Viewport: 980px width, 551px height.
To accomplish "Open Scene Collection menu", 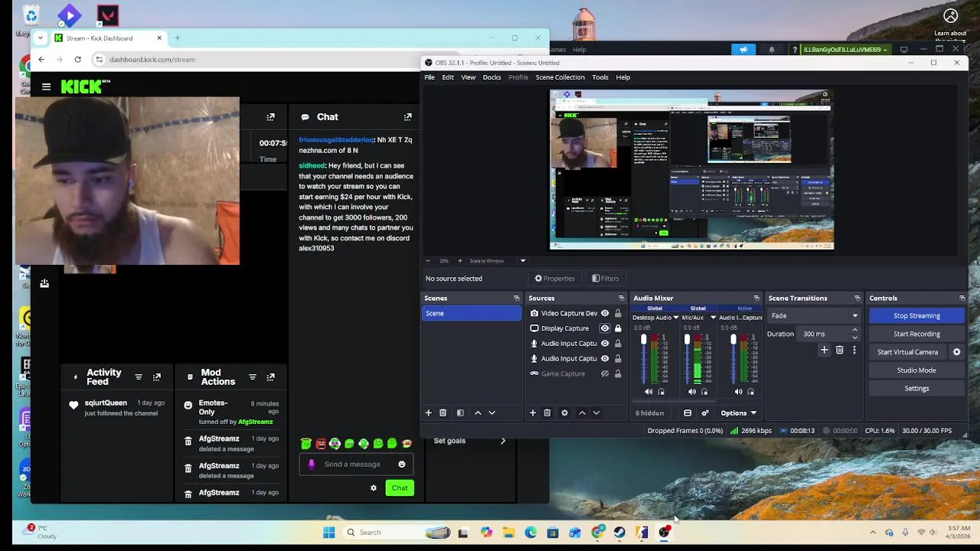I will tap(560, 77).
